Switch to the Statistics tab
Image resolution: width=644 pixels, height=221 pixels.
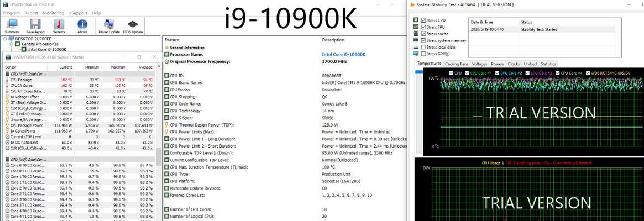pyautogui.click(x=548, y=64)
